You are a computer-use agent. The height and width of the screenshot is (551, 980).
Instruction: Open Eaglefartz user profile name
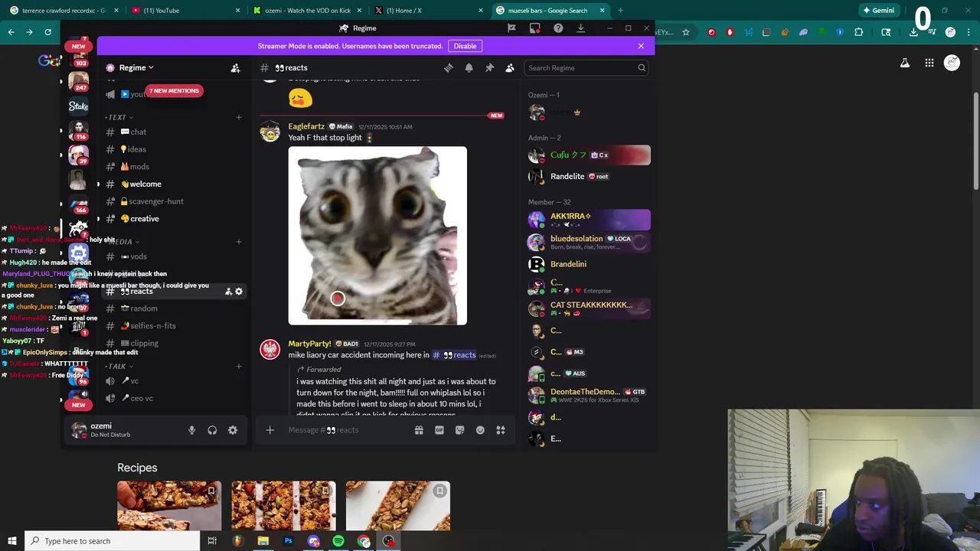click(306, 126)
